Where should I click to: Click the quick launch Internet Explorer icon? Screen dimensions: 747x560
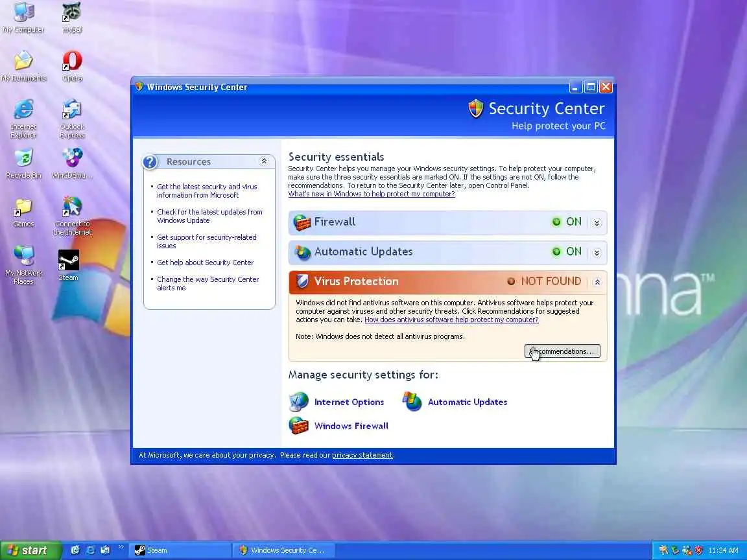pos(90,550)
